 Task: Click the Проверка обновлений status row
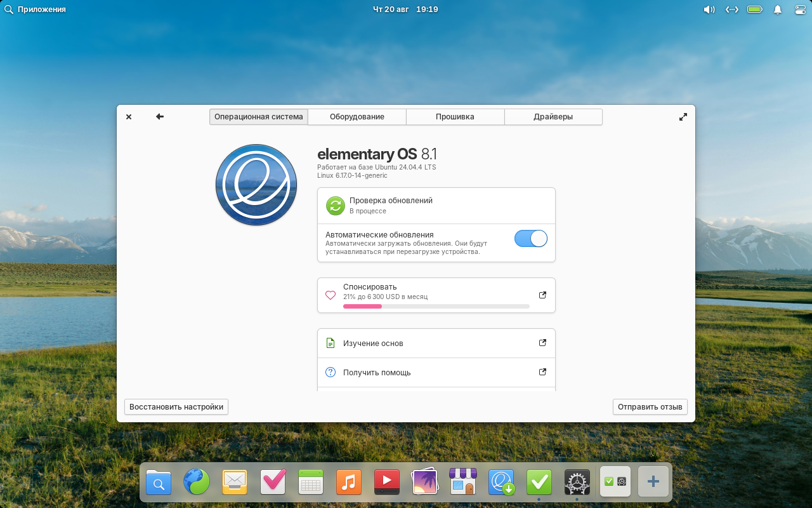pyautogui.click(x=436, y=206)
